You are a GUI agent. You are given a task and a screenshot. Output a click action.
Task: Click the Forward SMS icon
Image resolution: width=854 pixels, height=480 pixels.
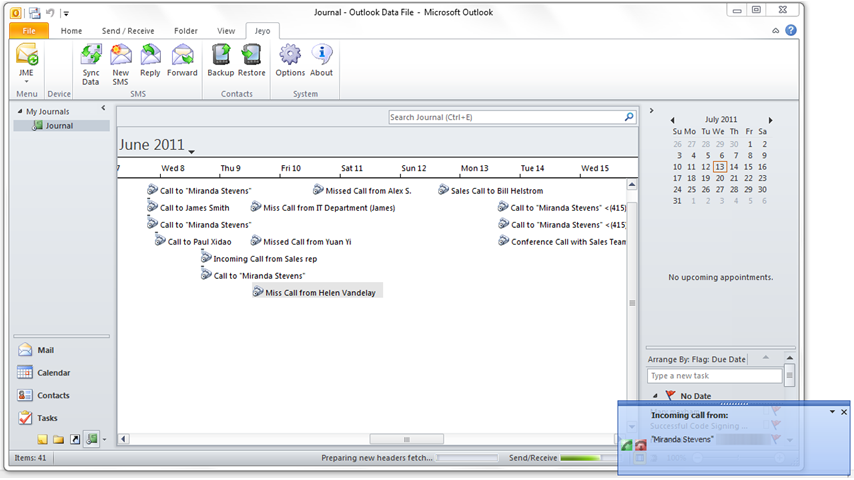click(182, 63)
